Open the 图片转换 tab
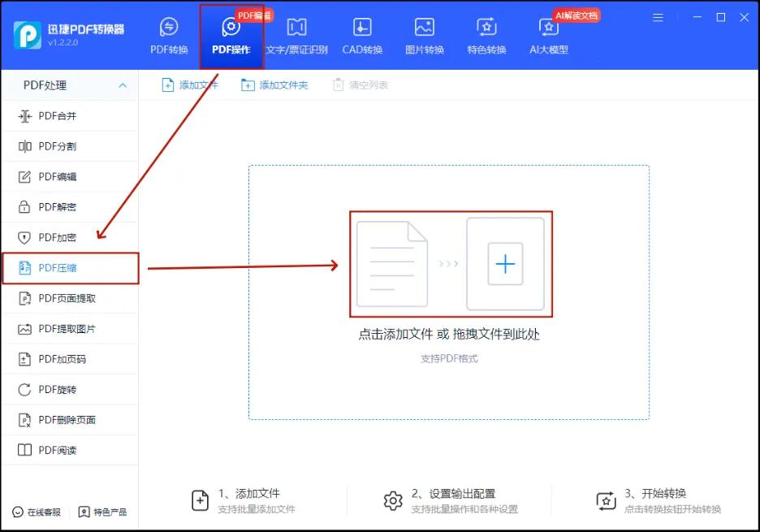The height and width of the screenshot is (532, 760). [x=425, y=37]
